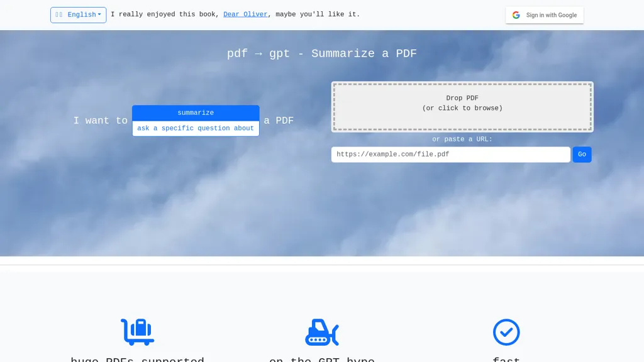This screenshot has height=362, width=644.
Task: Click the 'huge PDFs supported' heading
Action: 137,359
